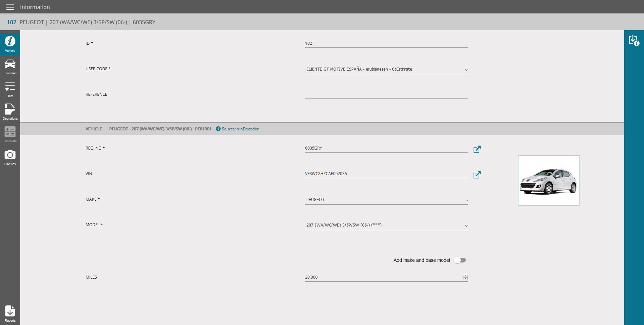Open the Pictures section
Viewport: 644px width, 325px height.
coord(10,157)
